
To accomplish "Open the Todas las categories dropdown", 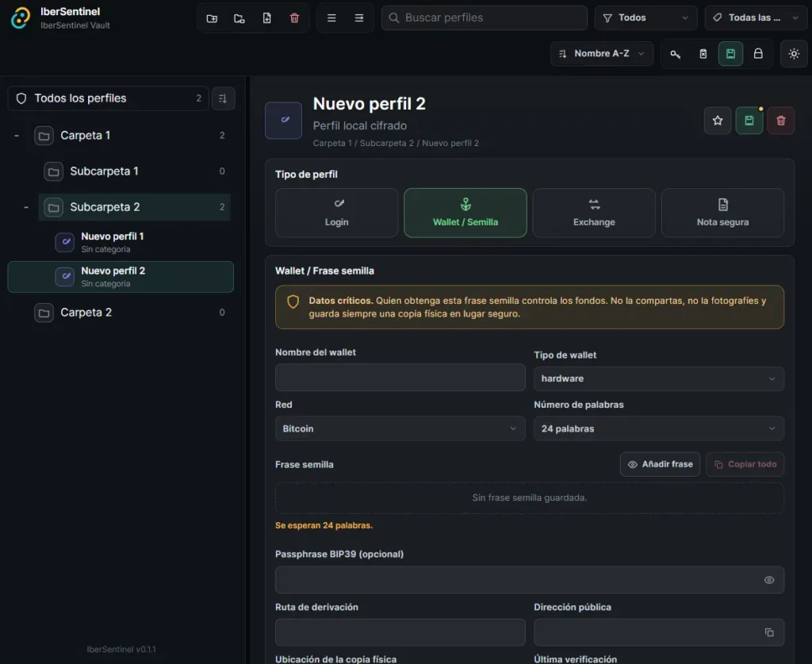I will [756, 18].
